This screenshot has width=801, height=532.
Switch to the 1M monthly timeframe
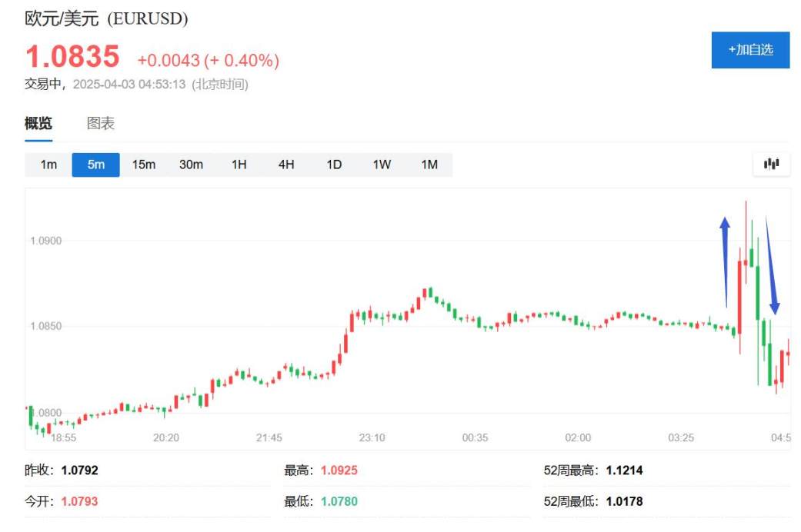point(429,164)
